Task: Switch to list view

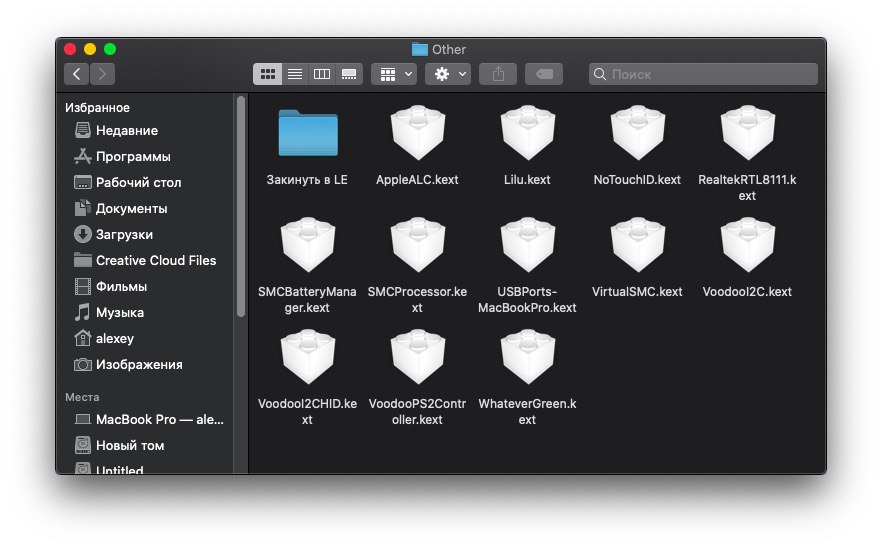Action: click(x=295, y=74)
